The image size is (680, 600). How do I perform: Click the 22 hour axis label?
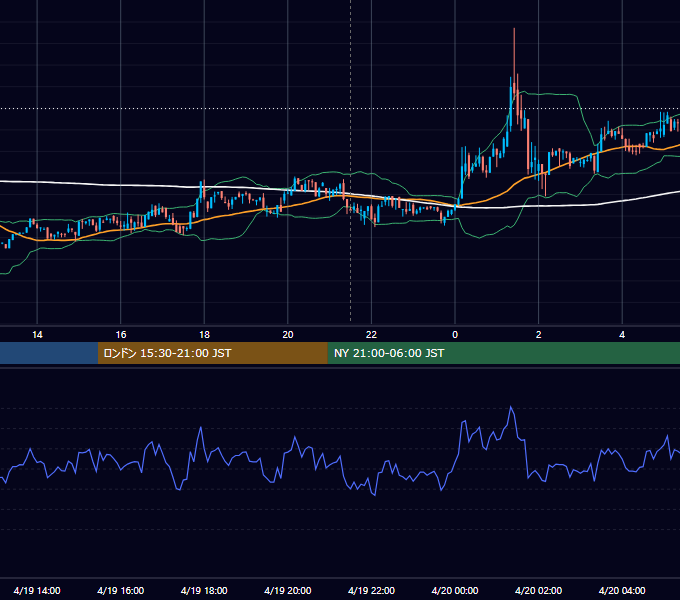coord(371,335)
